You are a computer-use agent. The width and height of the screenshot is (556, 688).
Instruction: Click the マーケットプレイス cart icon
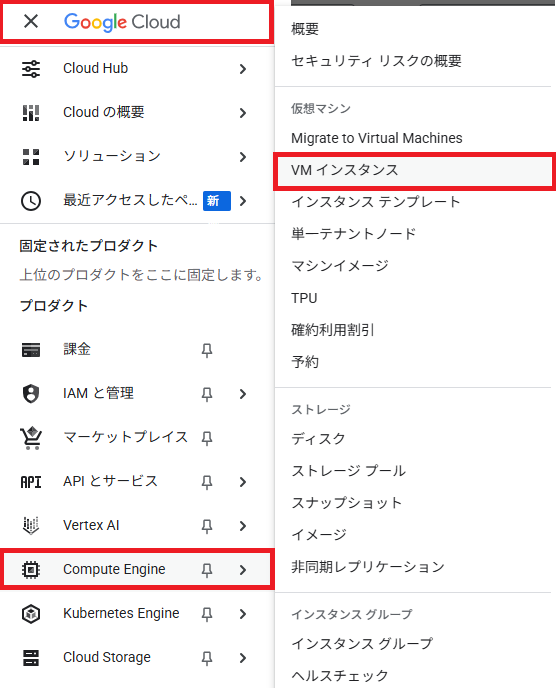[31, 437]
